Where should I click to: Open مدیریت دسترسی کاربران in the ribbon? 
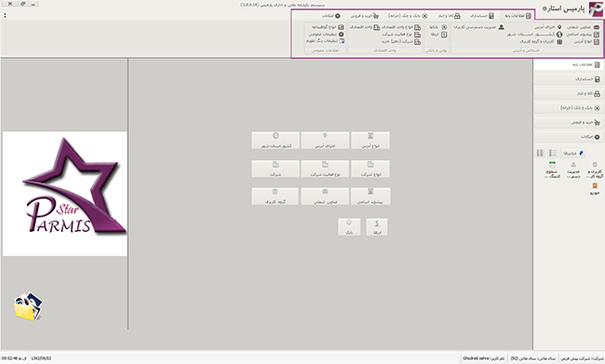click(x=478, y=27)
